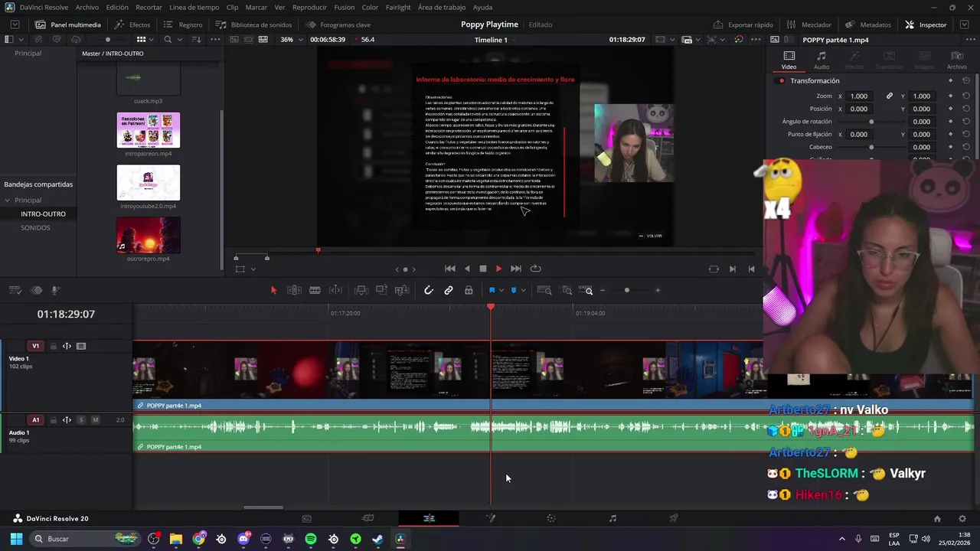Select the intropatreon.mp4 clip thumbnail
The height and width of the screenshot is (551, 980).
coord(149,130)
